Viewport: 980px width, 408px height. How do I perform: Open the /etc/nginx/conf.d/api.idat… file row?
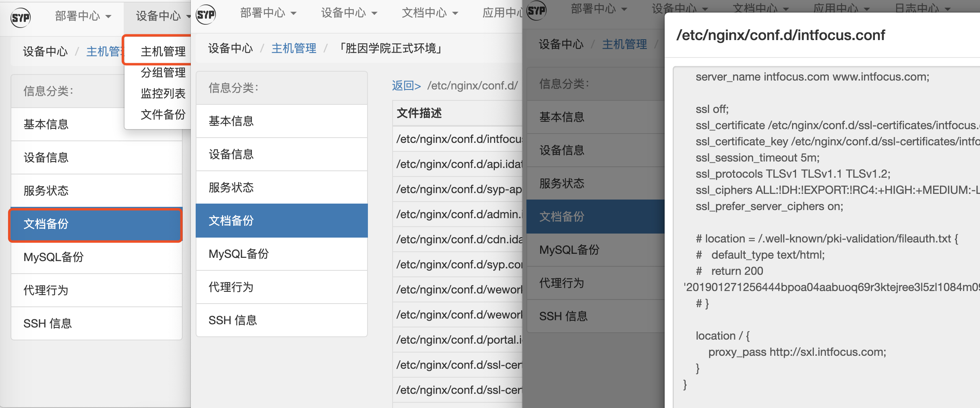(x=458, y=164)
